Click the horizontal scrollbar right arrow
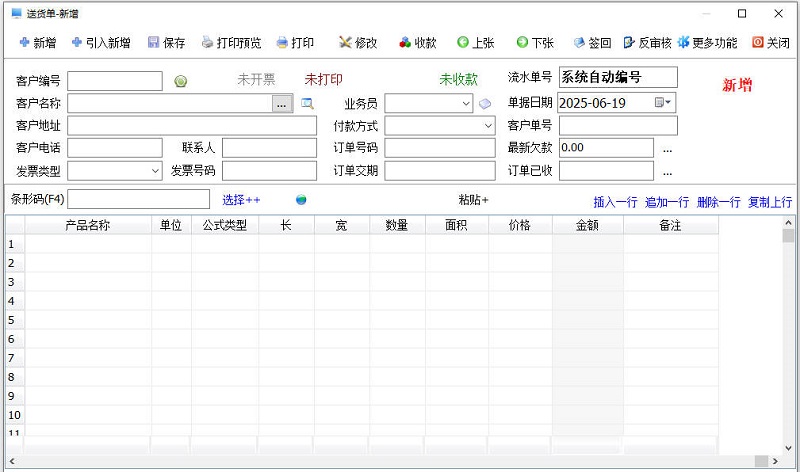Image resolution: width=800 pixels, height=472 pixels. coord(775,461)
